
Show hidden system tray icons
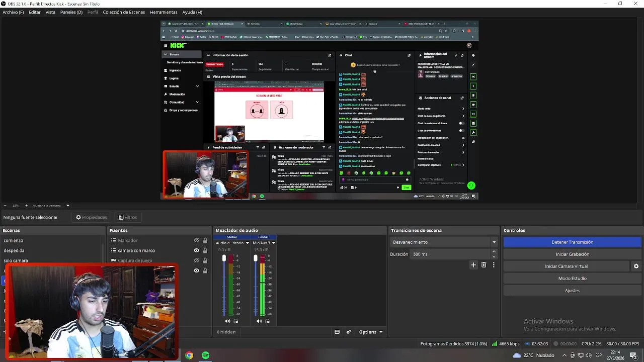pyautogui.click(x=564, y=355)
